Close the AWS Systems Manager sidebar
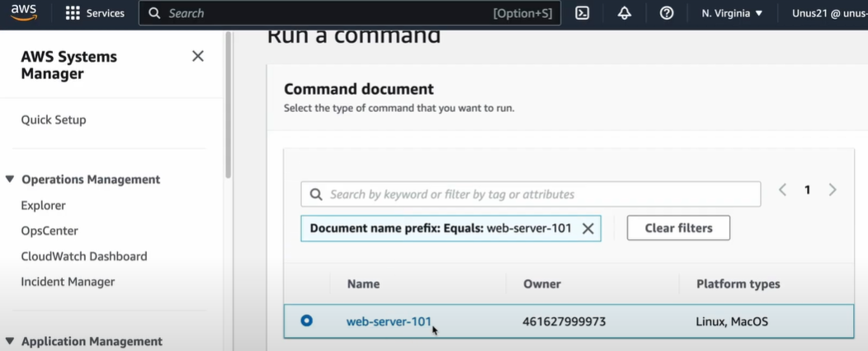This screenshot has width=868, height=351. (x=198, y=56)
